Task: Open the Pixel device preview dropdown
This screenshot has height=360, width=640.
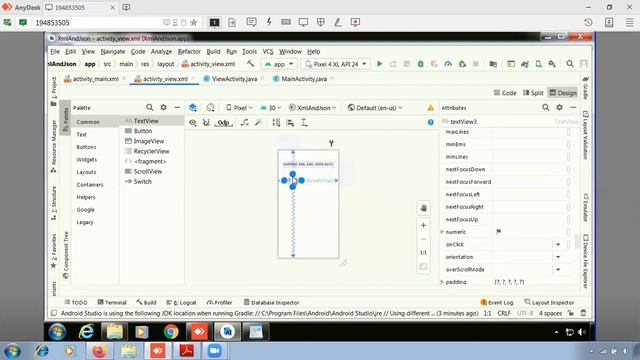Action: point(239,108)
